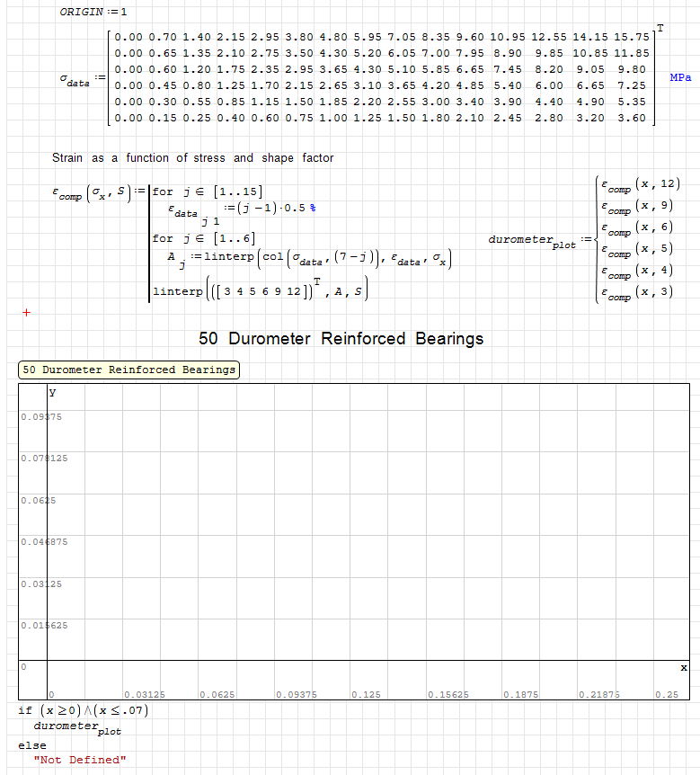Click the x axis label on plot
Image resolution: width=700 pixels, height=775 pixels.
point(683,667)
